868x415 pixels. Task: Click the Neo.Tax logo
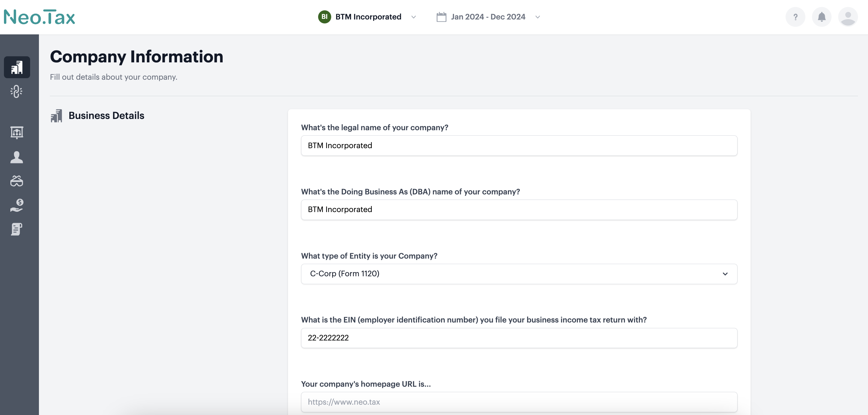[40, 17]
